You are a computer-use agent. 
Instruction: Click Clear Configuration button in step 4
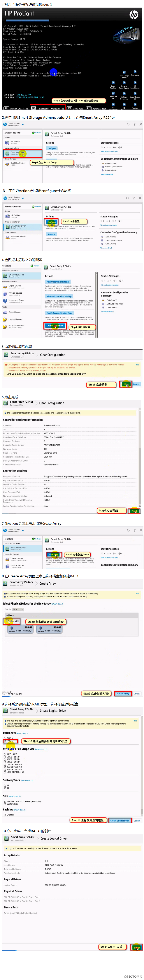pos(55,326)
